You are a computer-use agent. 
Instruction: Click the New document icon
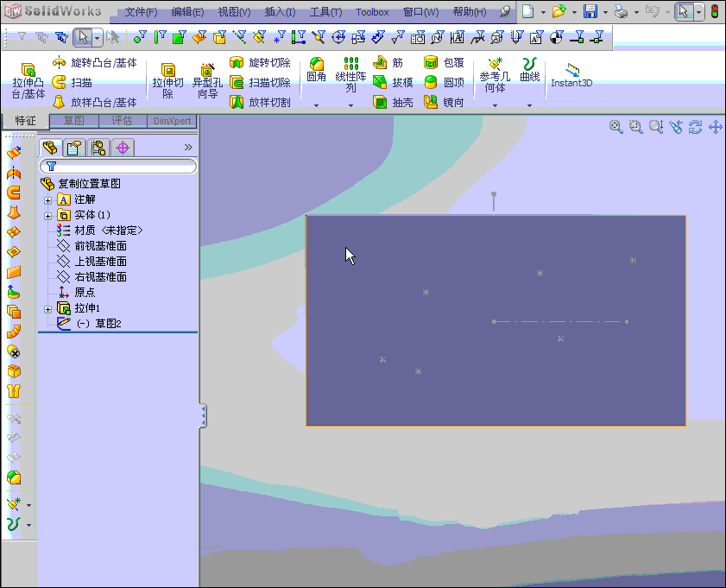pyautogui.click(x=527, y=11)
